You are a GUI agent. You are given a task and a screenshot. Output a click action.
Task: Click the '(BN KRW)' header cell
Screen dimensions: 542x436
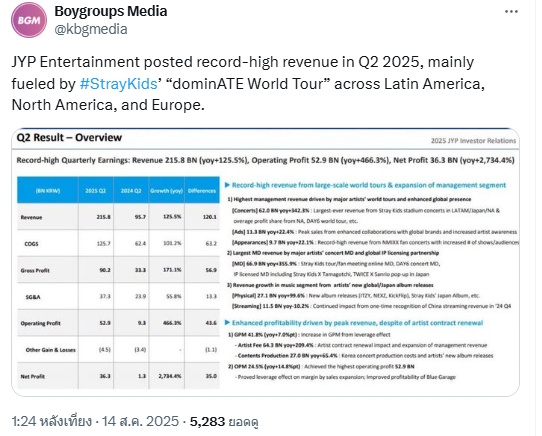click(48, 191)
